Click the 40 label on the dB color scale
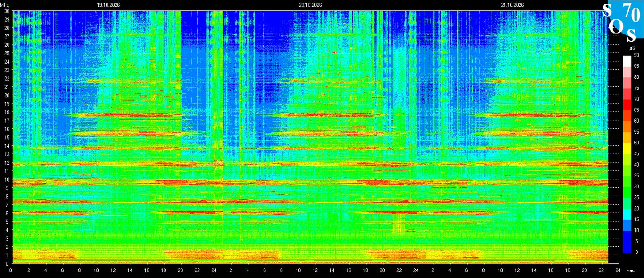Image resolution: width=644 pixels, height=278 pixels. (636, 165)
